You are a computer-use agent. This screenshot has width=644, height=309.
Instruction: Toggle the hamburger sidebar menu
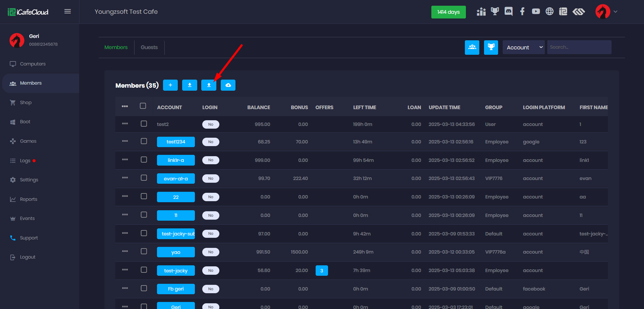click(x=67, y=12)
